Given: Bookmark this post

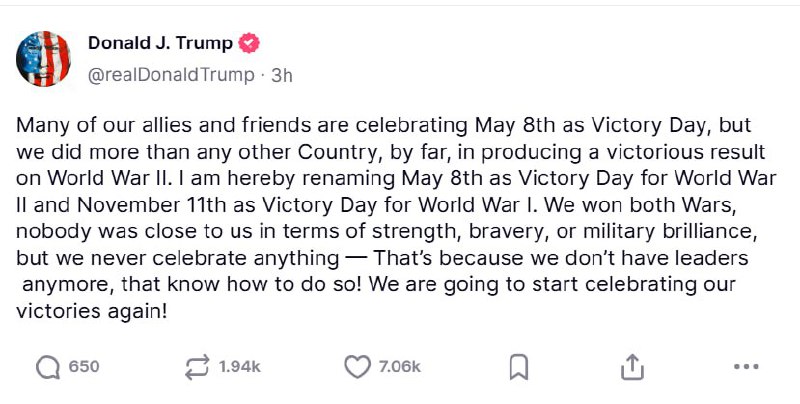Looking at the screenshot, I should point(518,367).
